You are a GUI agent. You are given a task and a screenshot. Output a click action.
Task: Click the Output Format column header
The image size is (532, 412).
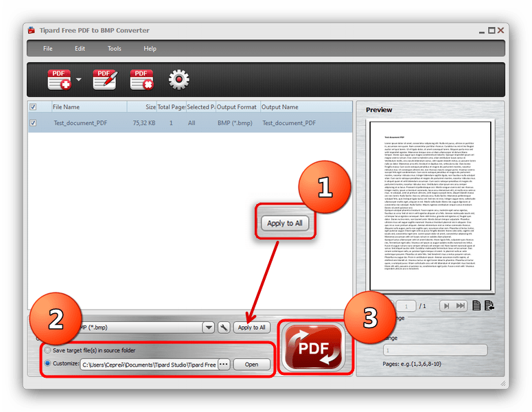(238, 107)
